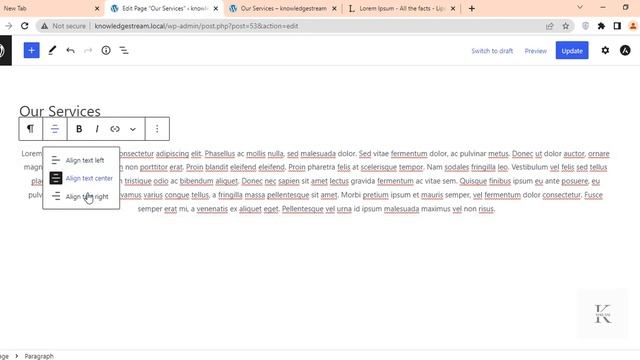Screen dimensions: 640x360
Task: Choose Align text center
Action: (81, 178)
